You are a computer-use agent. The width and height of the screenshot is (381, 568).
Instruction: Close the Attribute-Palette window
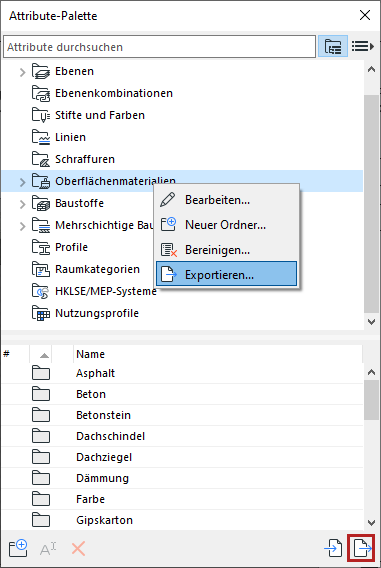coord(365,15)
